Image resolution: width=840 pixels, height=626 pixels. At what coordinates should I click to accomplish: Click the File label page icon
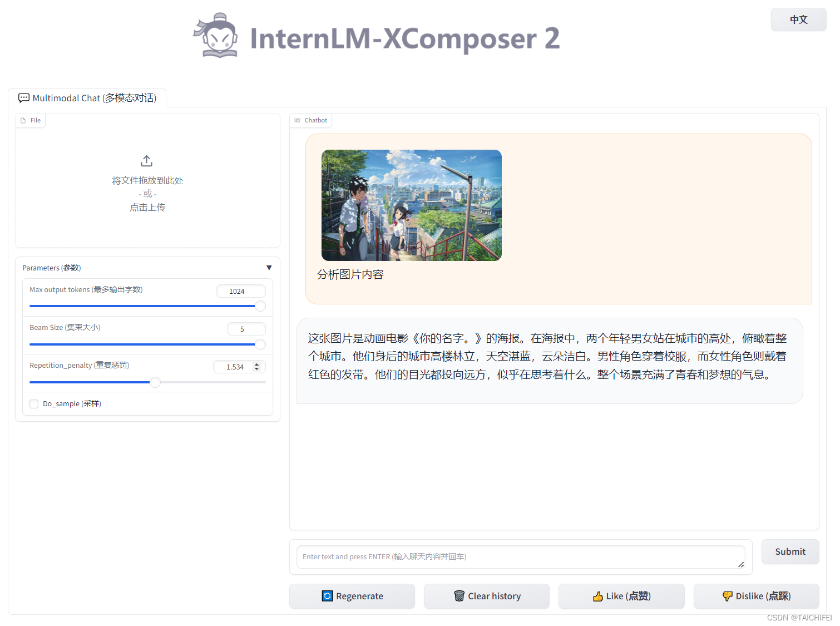[23, 120]
